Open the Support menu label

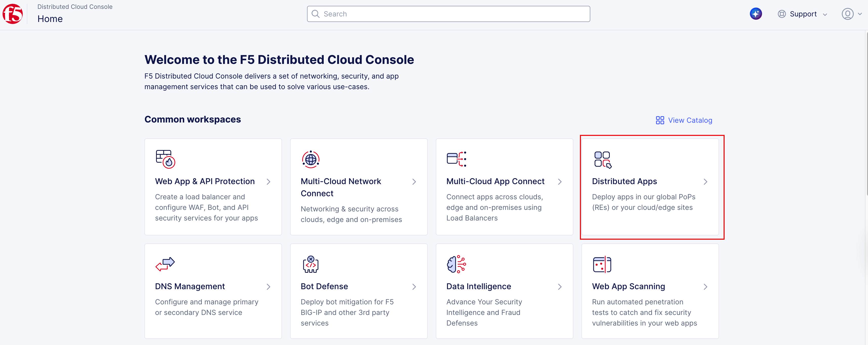point(803,14)
